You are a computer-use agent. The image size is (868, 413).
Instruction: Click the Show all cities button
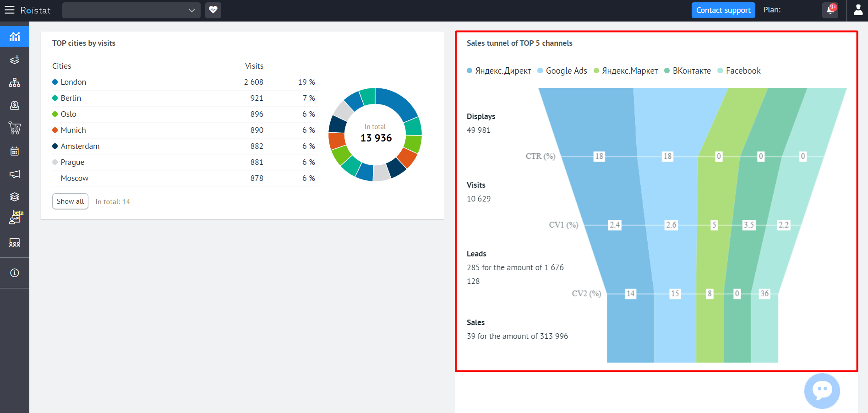click(70, 201)
